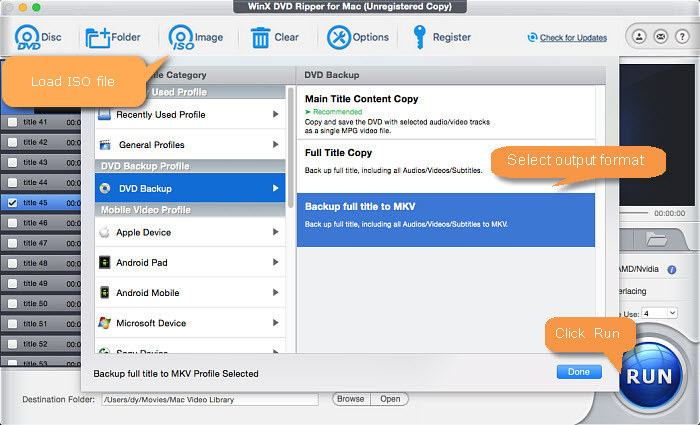Click the preview playback progress slider
This screenshot has height=425, width=700.
coord(634,213)
